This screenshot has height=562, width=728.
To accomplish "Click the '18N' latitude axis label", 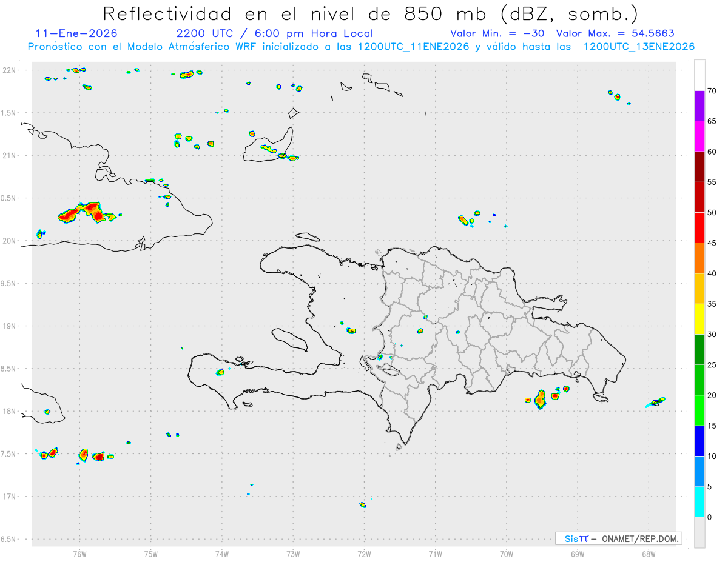I will click(x=10, y=412).
